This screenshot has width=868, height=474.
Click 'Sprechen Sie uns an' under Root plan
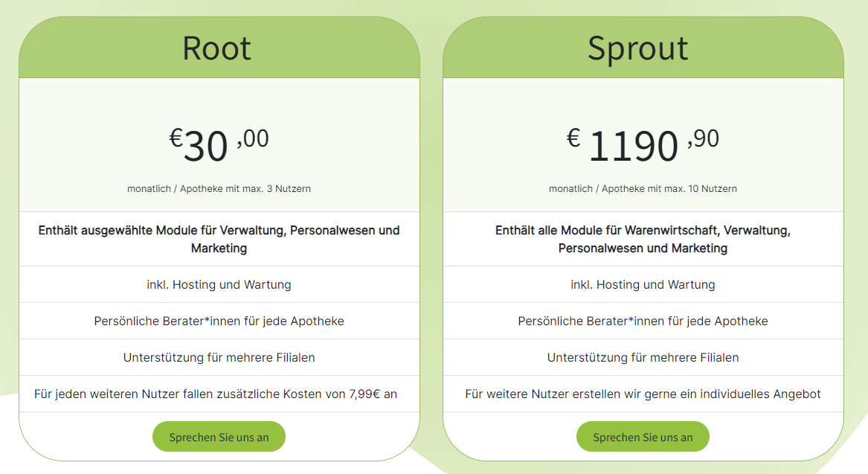[x=219, y=437]
